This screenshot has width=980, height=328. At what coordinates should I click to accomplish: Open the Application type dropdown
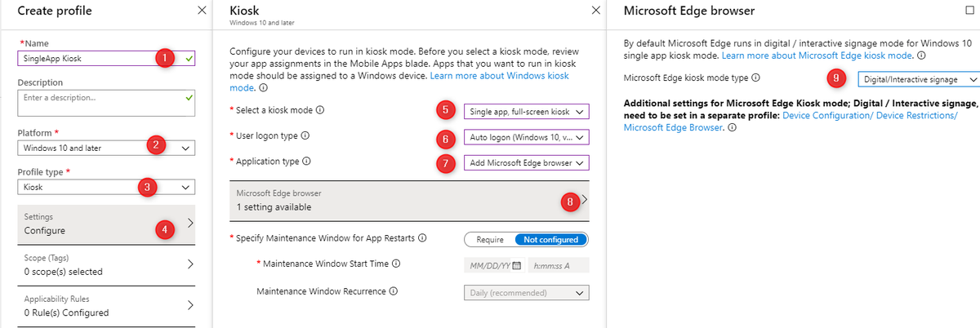coord(525,163)
